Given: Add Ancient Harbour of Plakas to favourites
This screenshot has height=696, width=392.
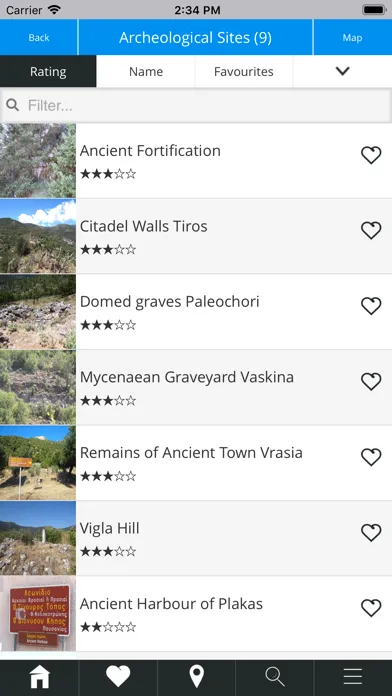Looking at the screenshot, I should [x=371, y=608].
